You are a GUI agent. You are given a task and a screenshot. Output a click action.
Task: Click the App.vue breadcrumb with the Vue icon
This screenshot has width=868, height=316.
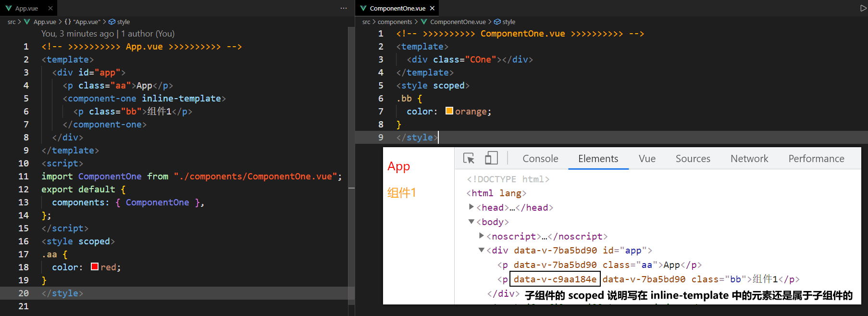pyautogui.click(x=40, y=22)
